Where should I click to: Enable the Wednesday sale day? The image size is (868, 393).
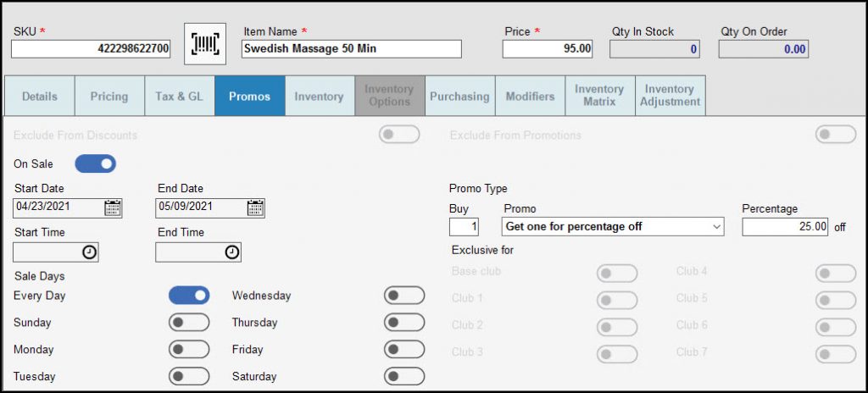404,296
